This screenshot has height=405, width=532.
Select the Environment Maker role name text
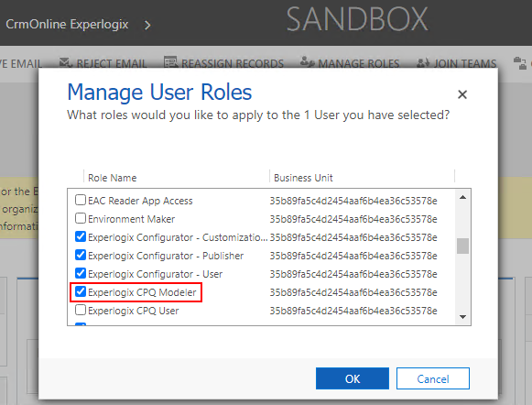[x=132, y=219]
